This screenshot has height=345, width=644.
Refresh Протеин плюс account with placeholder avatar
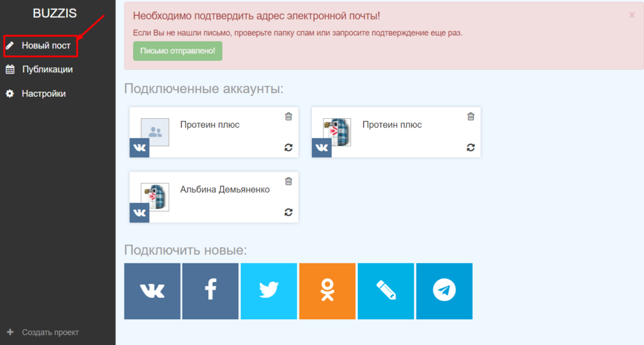point(289,147)
